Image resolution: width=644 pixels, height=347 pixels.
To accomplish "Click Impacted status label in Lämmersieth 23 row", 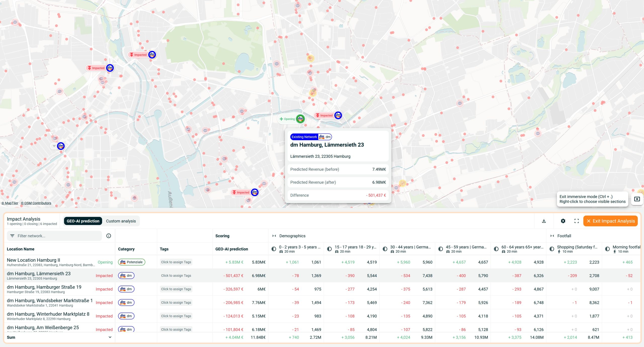I will pyautogui.click(x=104, y=276).
